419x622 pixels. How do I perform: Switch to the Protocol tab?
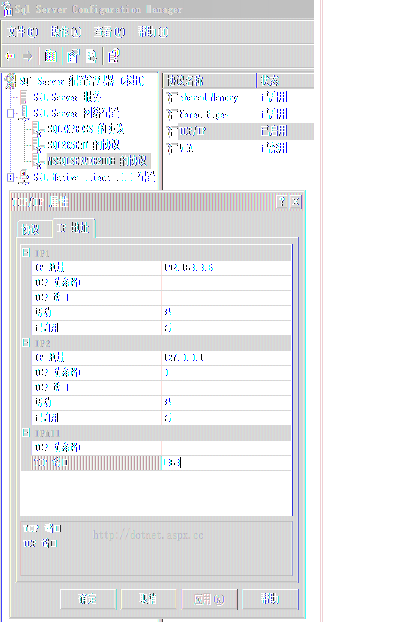click(x=35, y=229)
